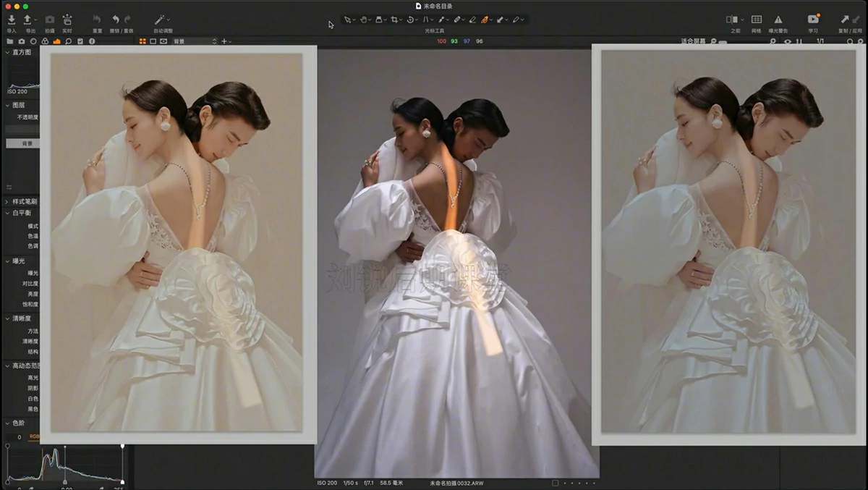Click the right reference photo overlay
Viewport: 868px width, 490px height.
point(729,245)
